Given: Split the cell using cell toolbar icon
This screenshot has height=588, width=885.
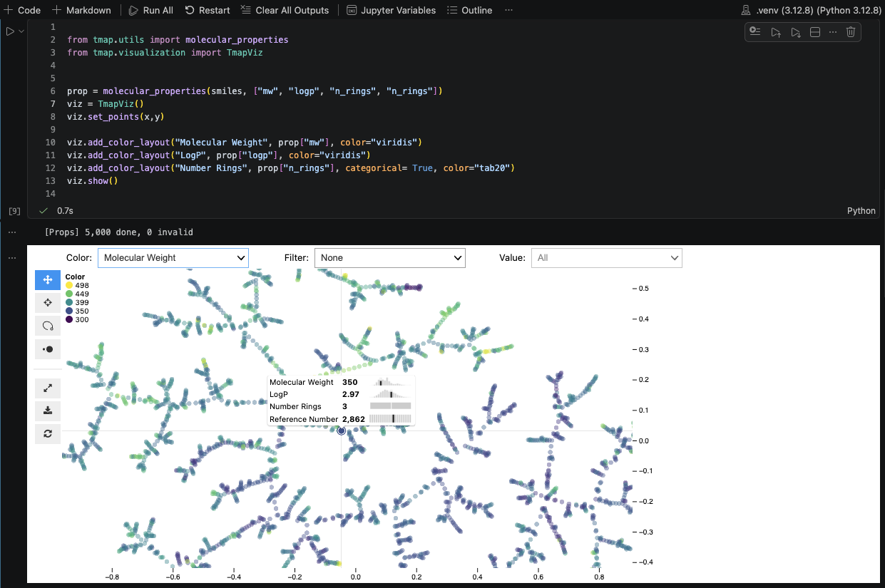Looking at the screenshot, I should (x=815, y=31).
